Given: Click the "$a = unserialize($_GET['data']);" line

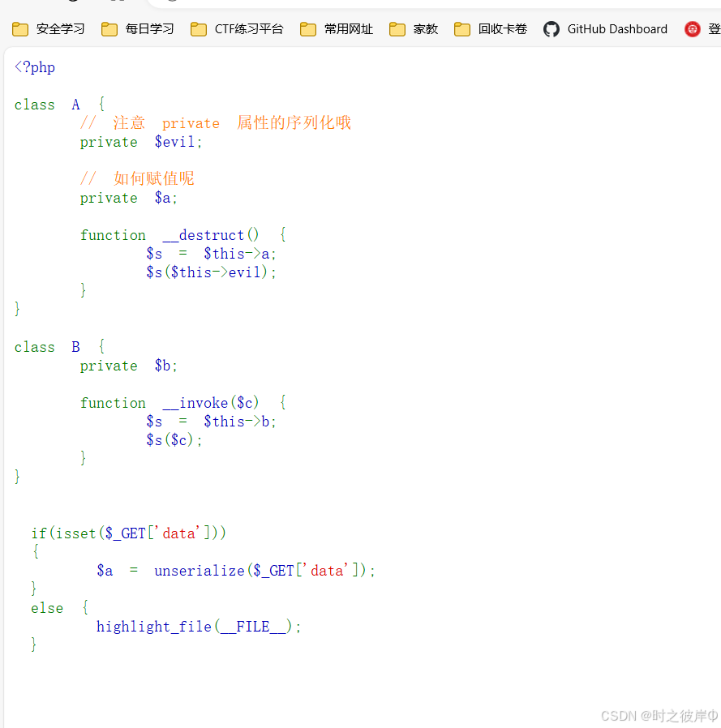Looking at the screenshot, I should 236,570.
